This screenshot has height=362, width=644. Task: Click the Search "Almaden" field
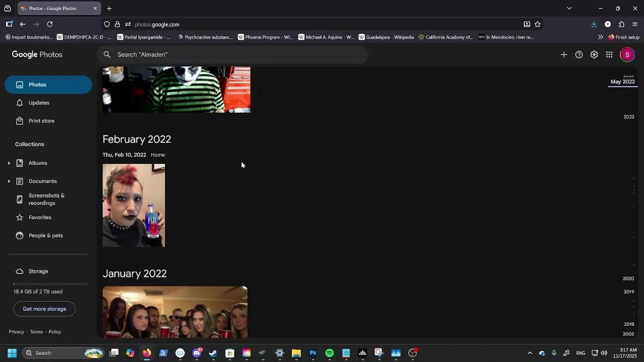pos(233,54)
